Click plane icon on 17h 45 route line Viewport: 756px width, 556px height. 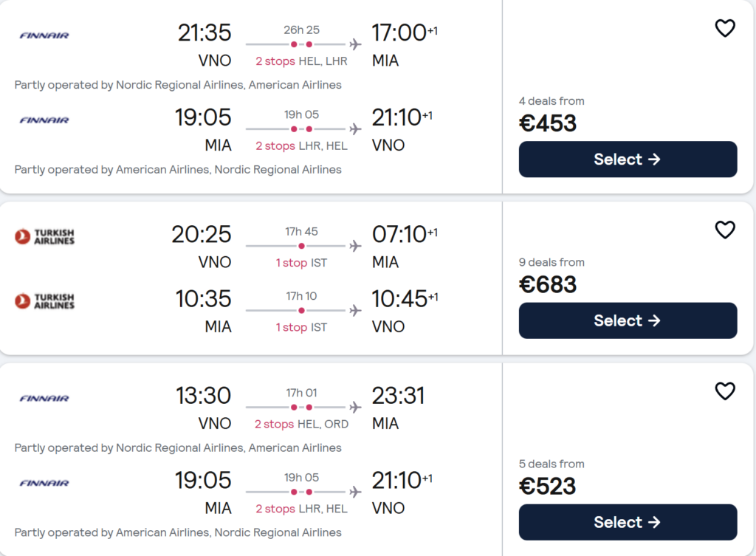[x=356, y=246]
